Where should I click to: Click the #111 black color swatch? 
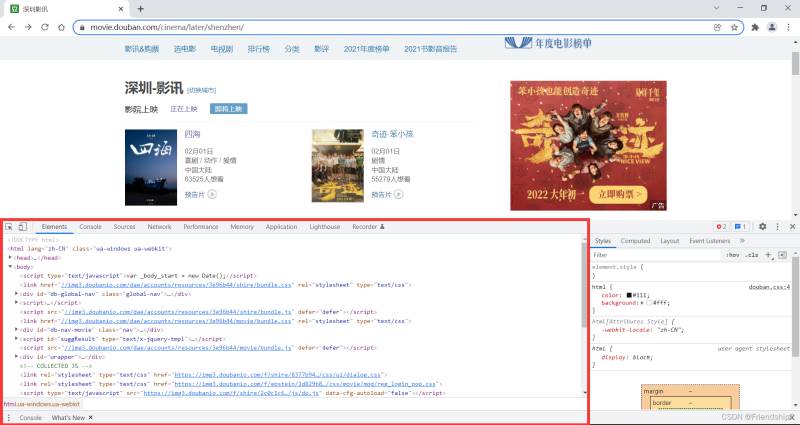pyautogui.click(x=630, y=295)
